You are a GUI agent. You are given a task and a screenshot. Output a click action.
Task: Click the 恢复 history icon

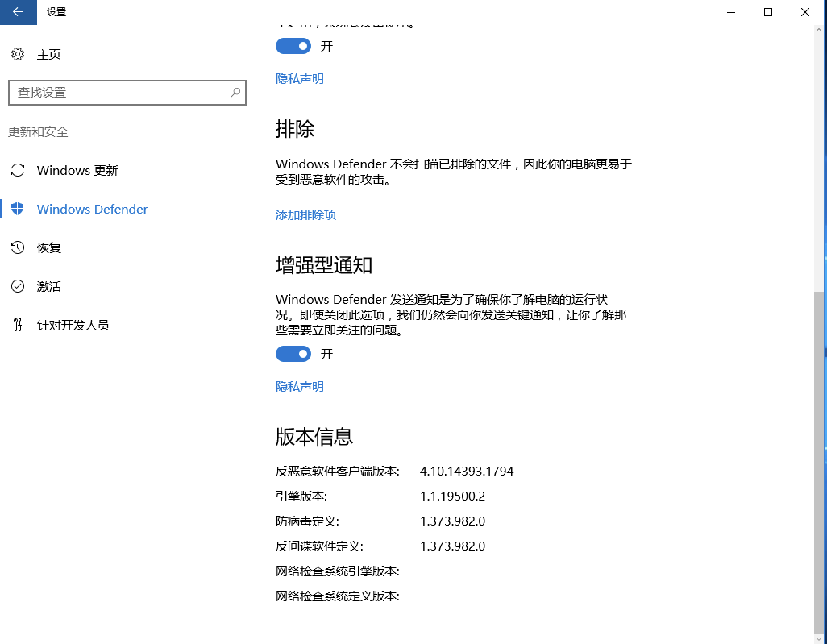[x=18, y=247]
